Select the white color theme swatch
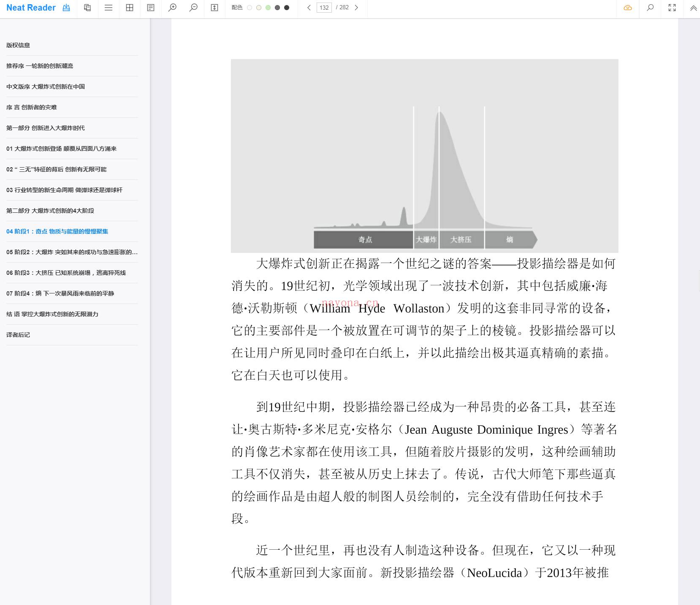The image size is (700, 605). (x=250, y=8)
